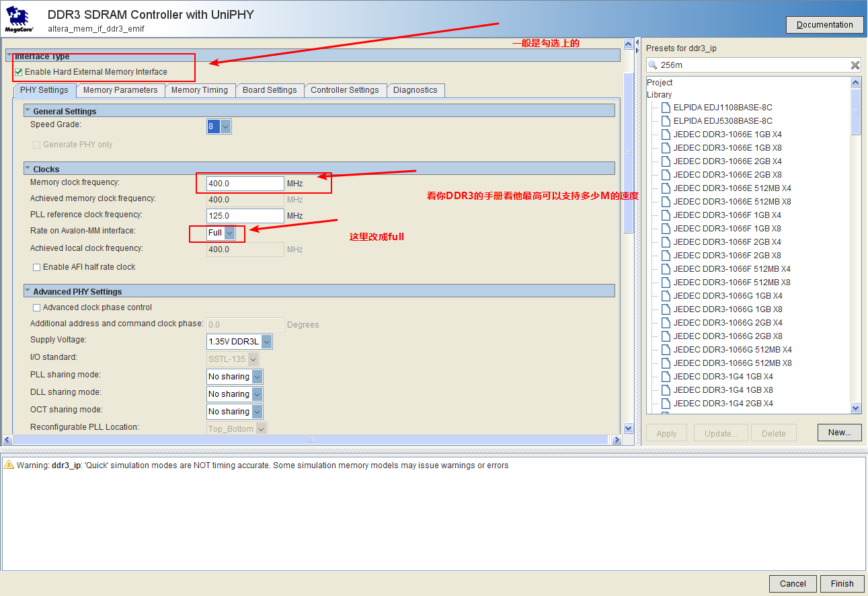868x596 pixels.
Task: Select JEDEC DDR3-1066G 1GB X8 preset
Action: point(728,309)
